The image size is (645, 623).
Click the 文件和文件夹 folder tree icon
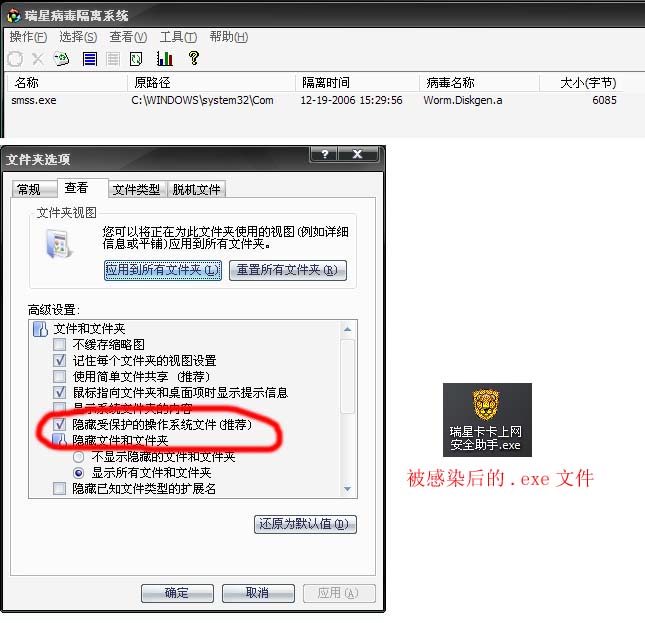(x=40, y=329)
